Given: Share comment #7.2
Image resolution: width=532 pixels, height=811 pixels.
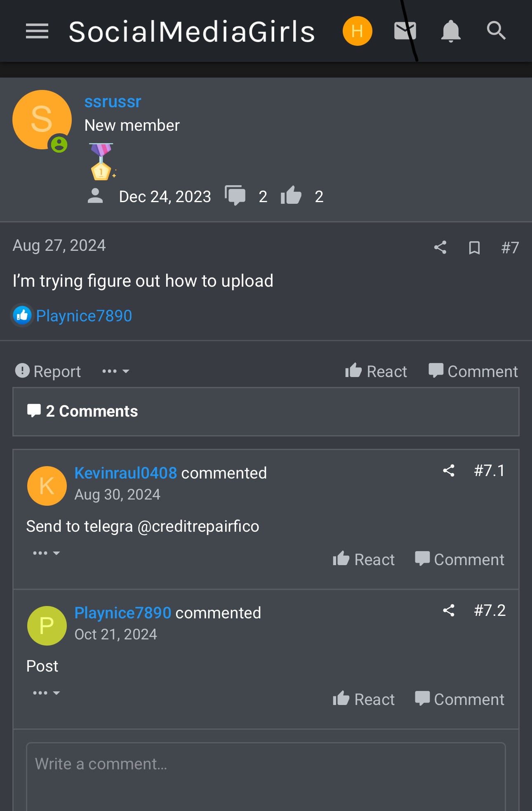Looking at the screenshot, I should (x=449, y=611).
